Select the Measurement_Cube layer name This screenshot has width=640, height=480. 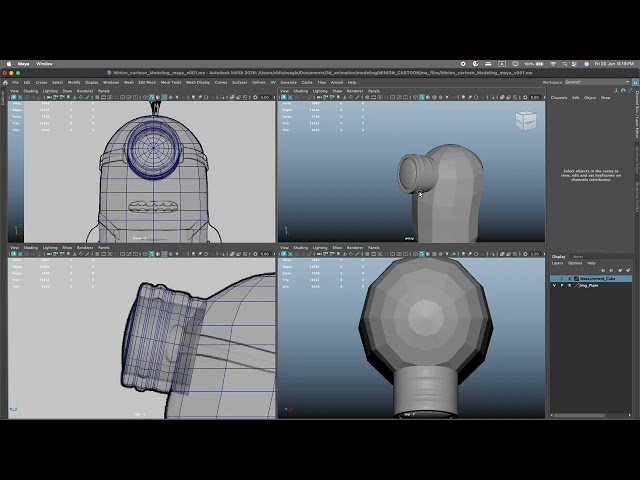coord(598,279)
